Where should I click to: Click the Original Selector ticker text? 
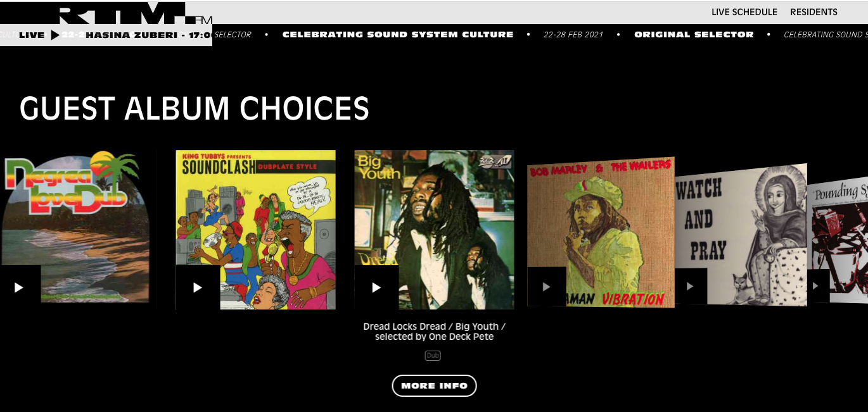[694, 35]
